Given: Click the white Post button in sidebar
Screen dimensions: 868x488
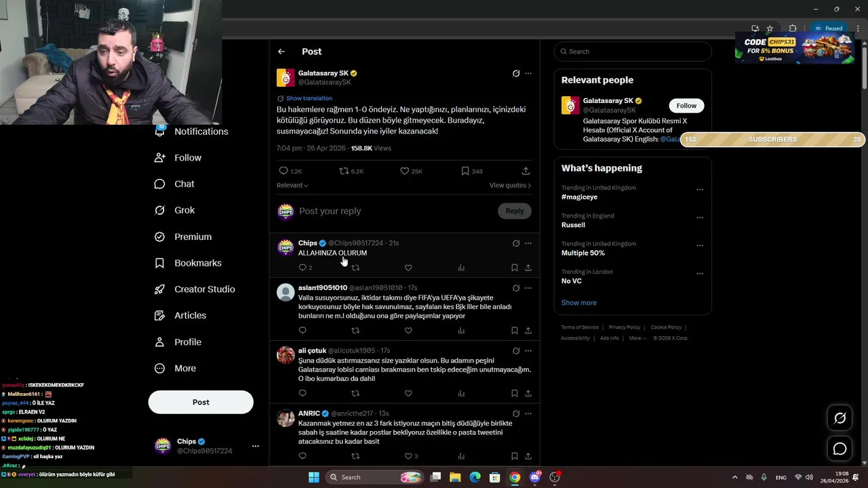Looking at the screenshot, I should click(201, 402).
